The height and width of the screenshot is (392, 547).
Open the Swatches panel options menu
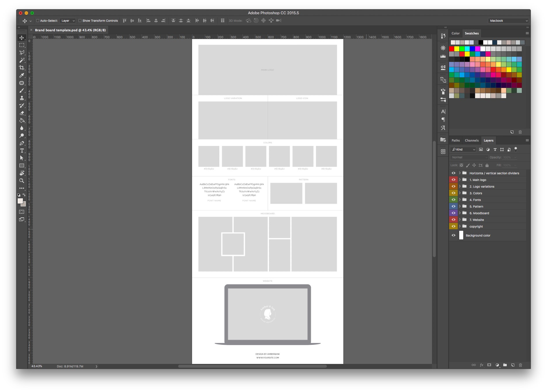(527, 33)
